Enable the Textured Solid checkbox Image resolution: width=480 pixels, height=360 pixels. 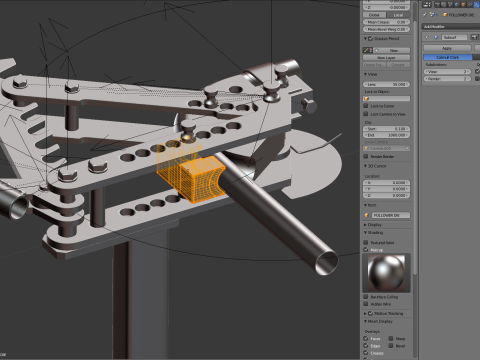(366, 242)
